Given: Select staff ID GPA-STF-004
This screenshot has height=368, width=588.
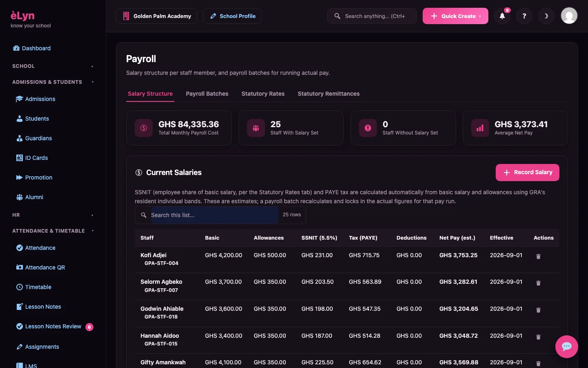Looking at the screenshot, I should (161, 263).
